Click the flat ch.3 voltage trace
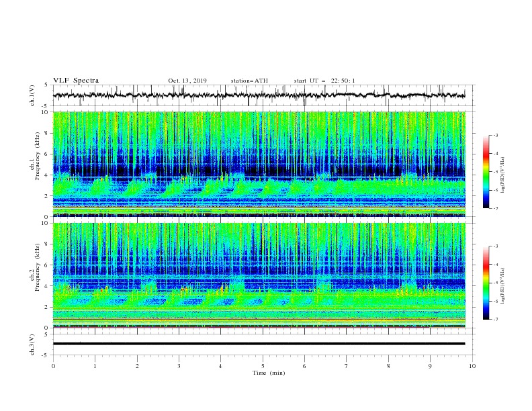The height and width of the screenshot is (411, 532). (259, 344)
